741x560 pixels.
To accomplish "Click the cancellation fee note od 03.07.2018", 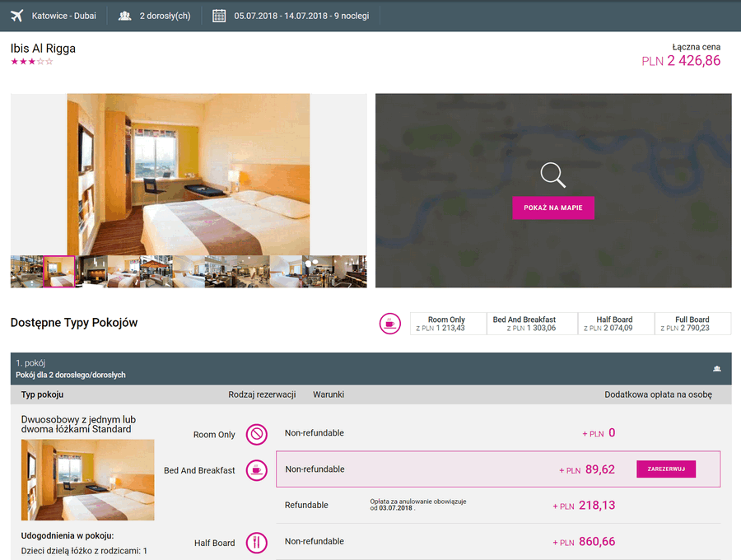I will coord(417,505).
